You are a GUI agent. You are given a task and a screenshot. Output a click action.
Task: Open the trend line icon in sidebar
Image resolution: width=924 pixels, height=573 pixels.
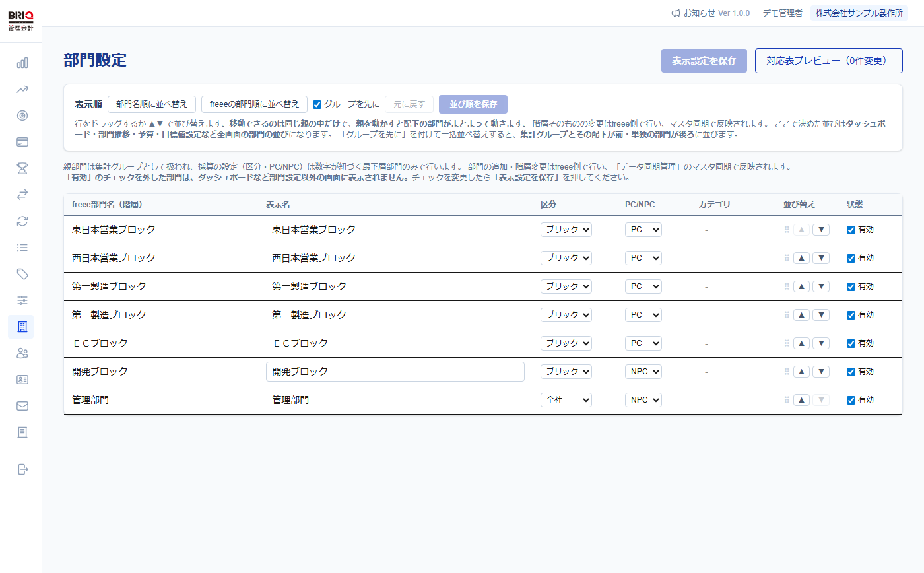(x=22, y=89)
